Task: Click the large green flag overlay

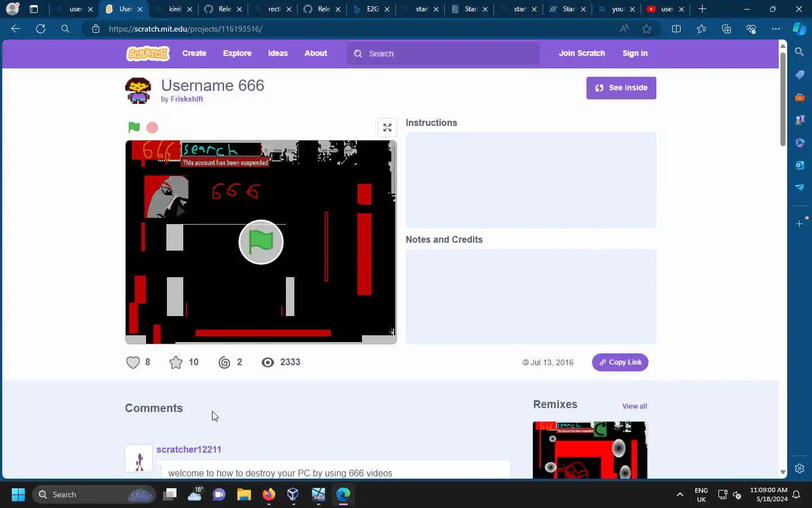Action: [261, 242]
